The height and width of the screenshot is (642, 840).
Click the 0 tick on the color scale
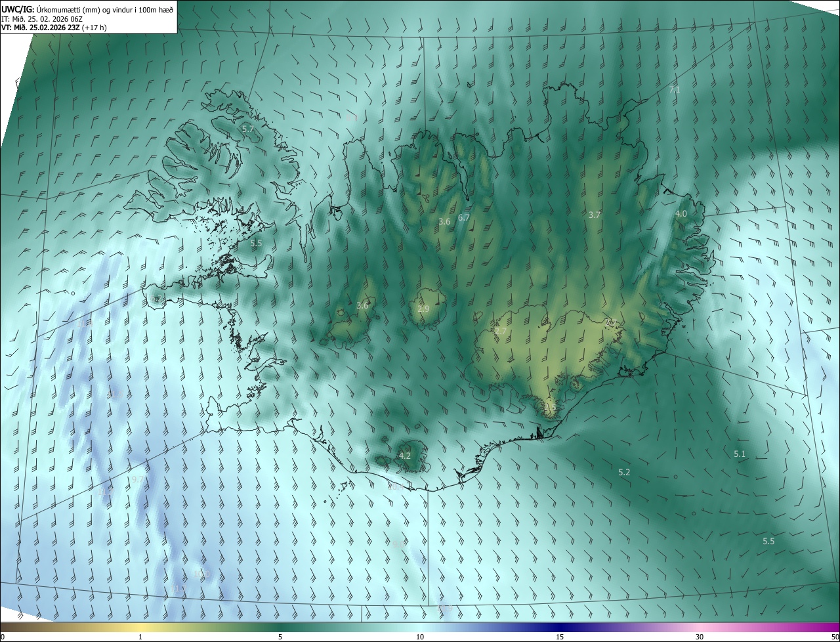(2, 637)
